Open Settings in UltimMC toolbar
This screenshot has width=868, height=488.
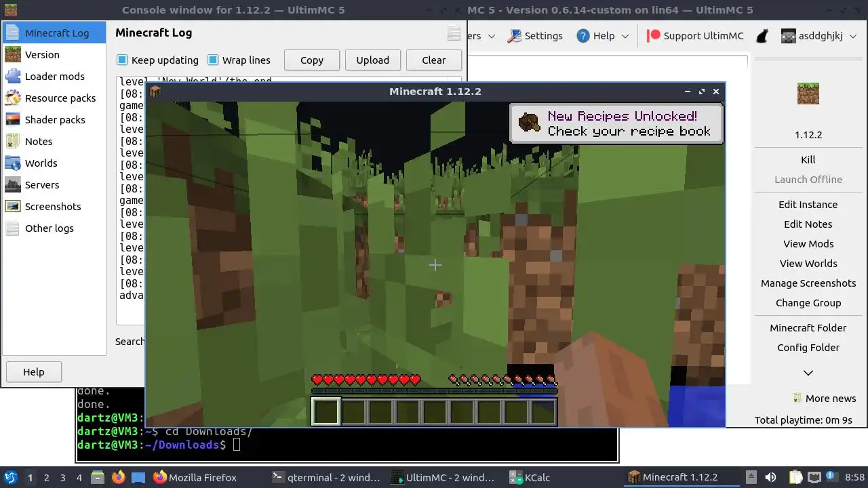point(535,36)
